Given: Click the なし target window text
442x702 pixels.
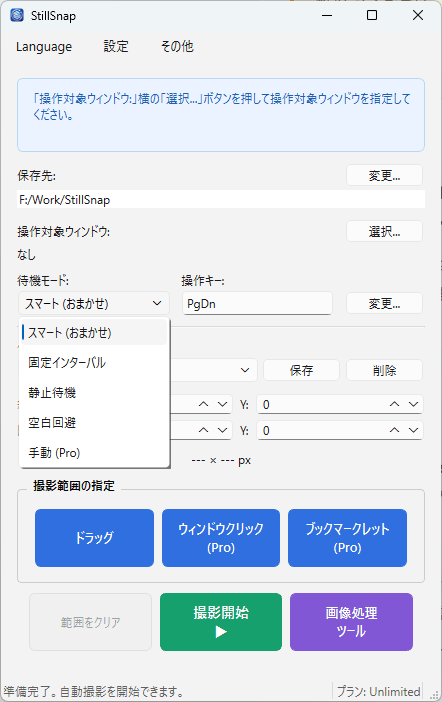Looking at the screenshot, I should tap(26, 254).
